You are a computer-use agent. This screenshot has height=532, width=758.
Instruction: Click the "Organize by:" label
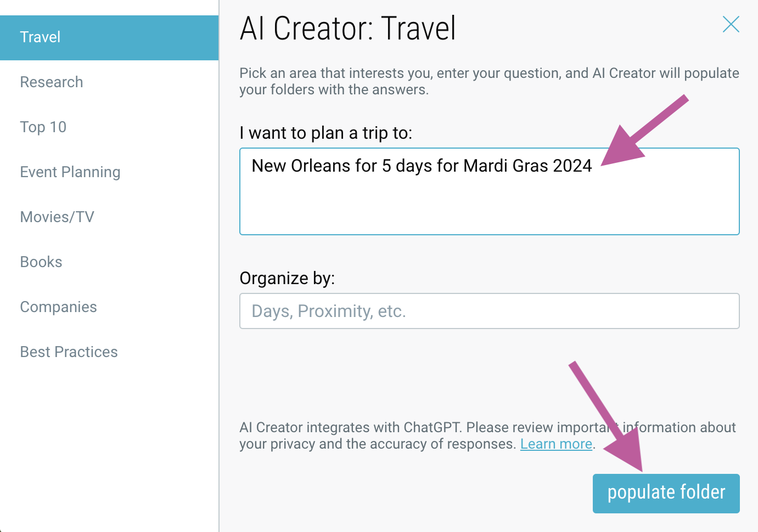point(287,279)
